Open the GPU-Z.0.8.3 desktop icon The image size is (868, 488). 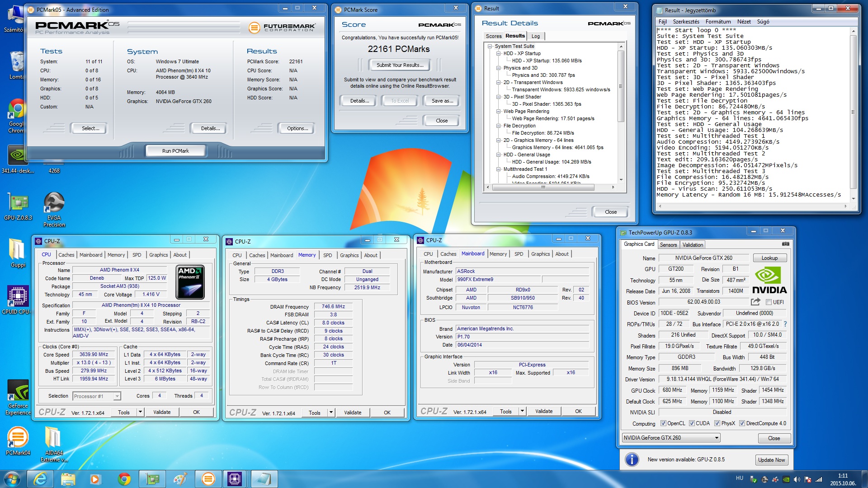click(x=18, y=207)
